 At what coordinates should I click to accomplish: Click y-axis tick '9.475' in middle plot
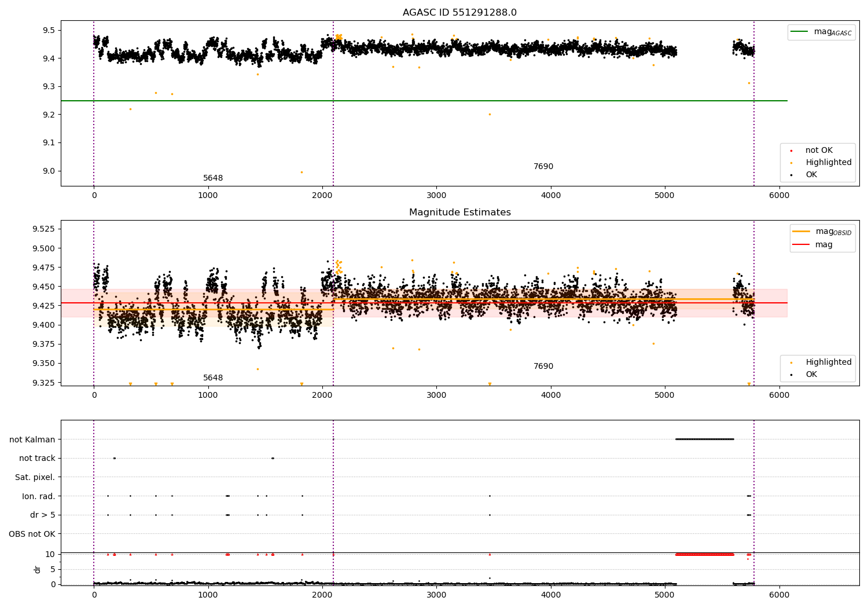tap(44, 268)
